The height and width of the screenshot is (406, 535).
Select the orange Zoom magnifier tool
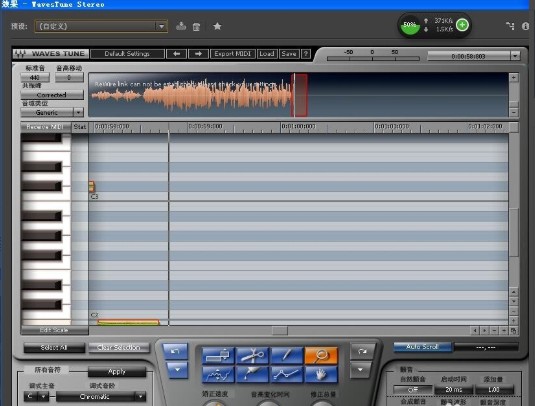click(x=321, y=356)
